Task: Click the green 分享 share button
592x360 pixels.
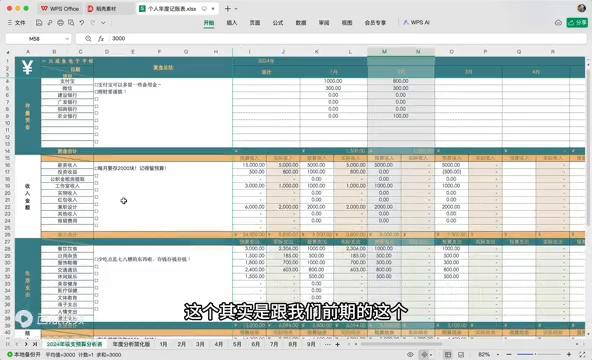Action: [x=577, y=23]
